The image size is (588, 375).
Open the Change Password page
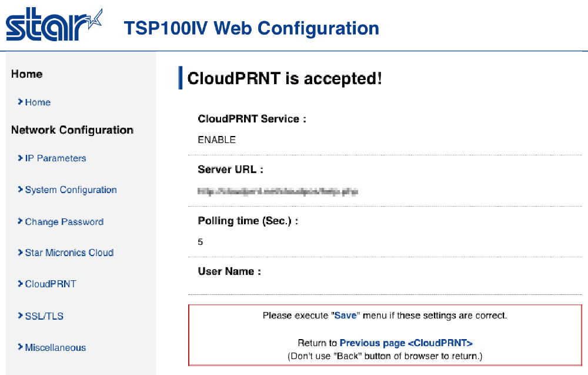[x=64, y=222]
